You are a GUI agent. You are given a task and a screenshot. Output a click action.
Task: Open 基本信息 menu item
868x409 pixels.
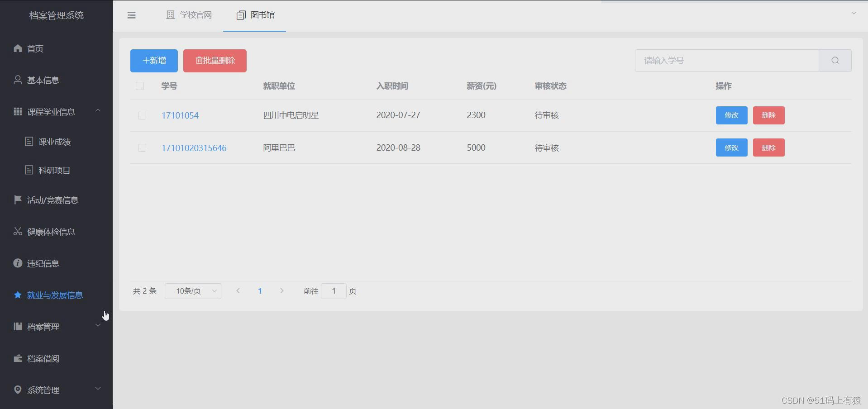(x=56, y=80)
